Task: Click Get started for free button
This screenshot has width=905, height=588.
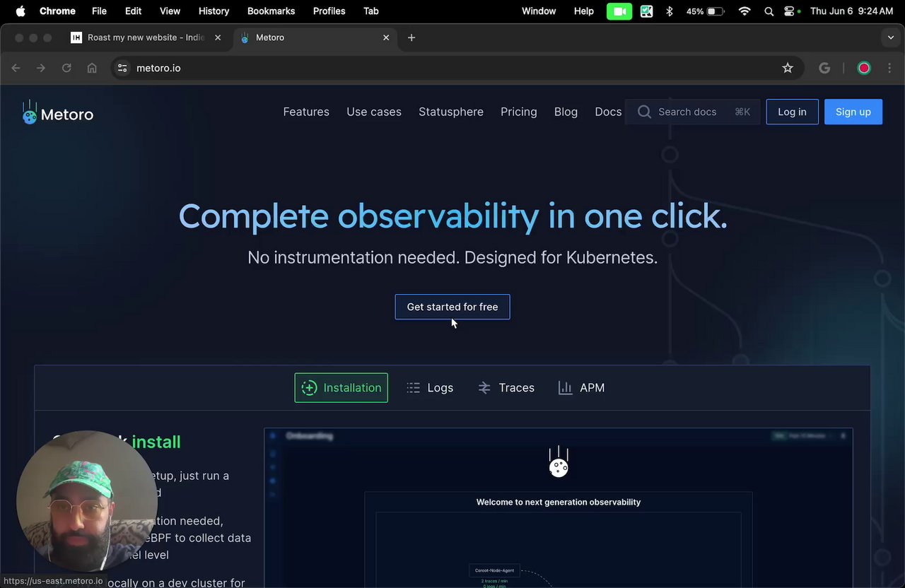Action: pyautogui.click(x=452, y=307)
